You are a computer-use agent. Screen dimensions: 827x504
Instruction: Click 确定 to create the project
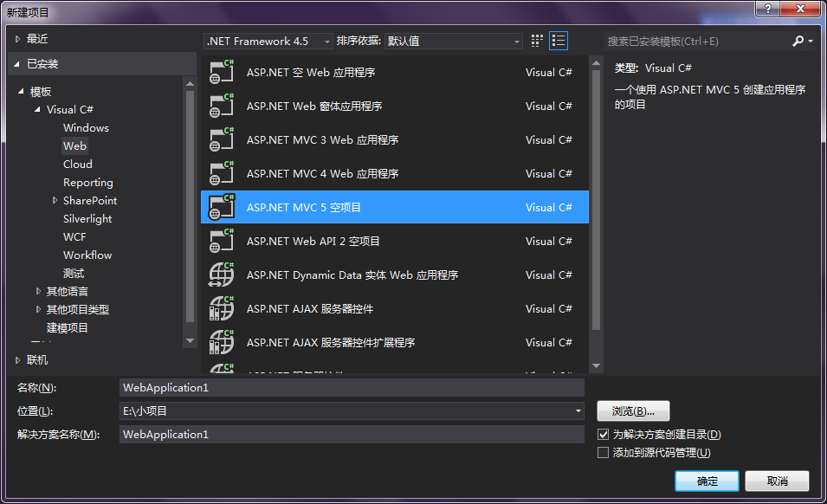[x=707, y=481]
